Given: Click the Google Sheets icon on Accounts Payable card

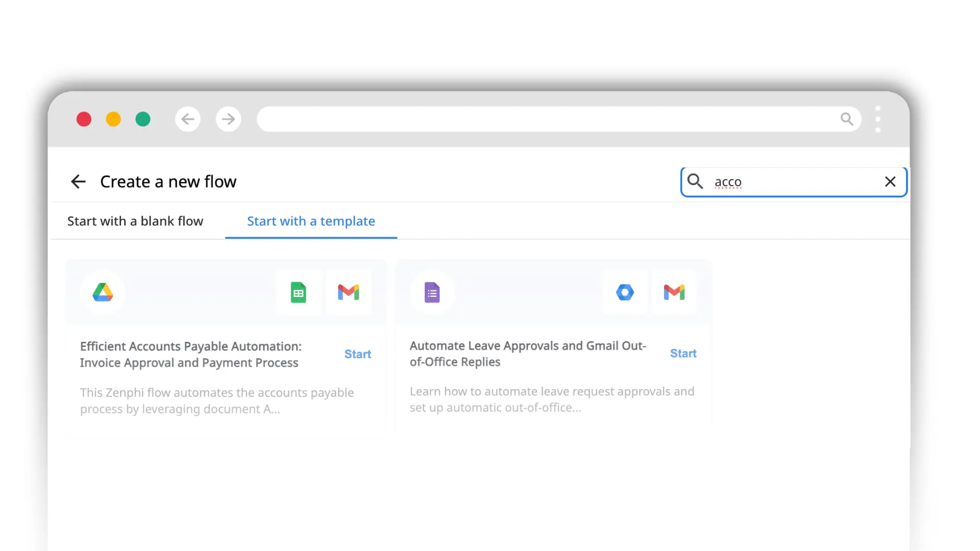Looking at the screenshot, I should pos(298,292).
